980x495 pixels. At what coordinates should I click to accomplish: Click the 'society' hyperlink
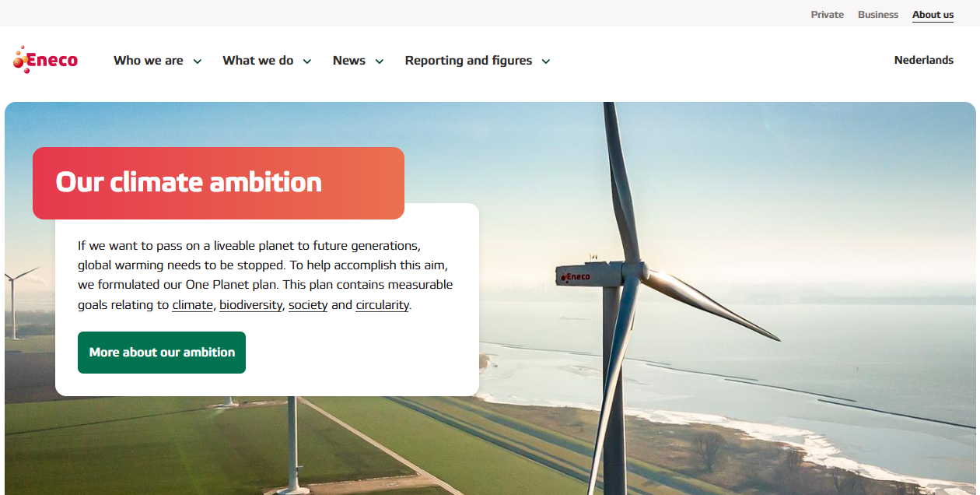[x=308, y=304]
